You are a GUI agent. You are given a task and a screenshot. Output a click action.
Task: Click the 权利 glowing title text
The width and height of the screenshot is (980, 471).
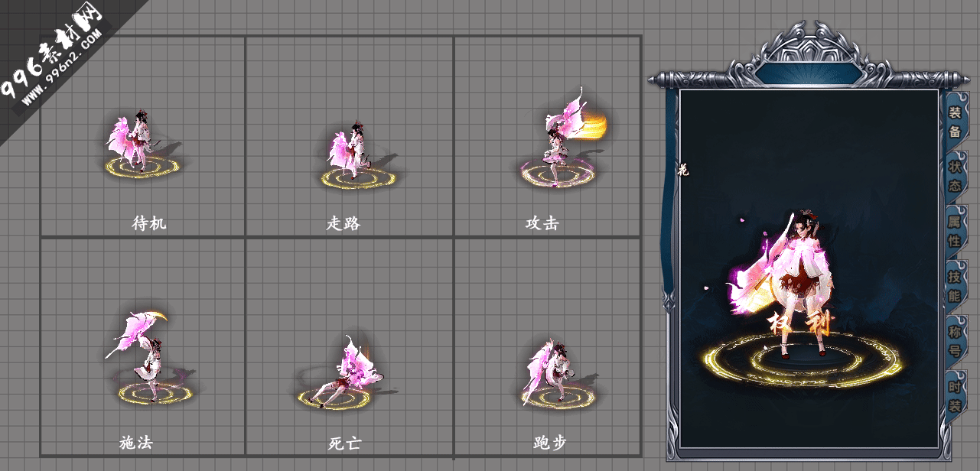(802, 323)
